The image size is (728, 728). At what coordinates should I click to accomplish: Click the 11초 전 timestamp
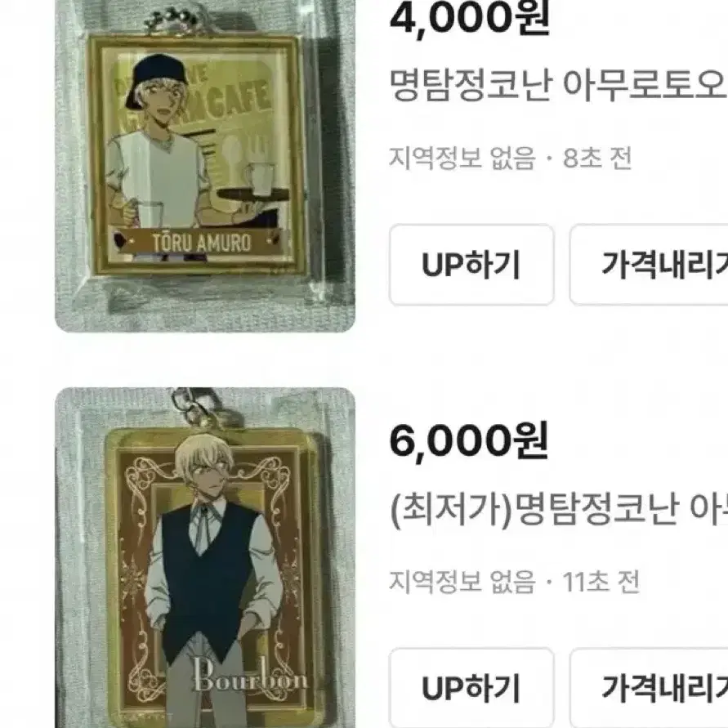(x=601, y=581)
